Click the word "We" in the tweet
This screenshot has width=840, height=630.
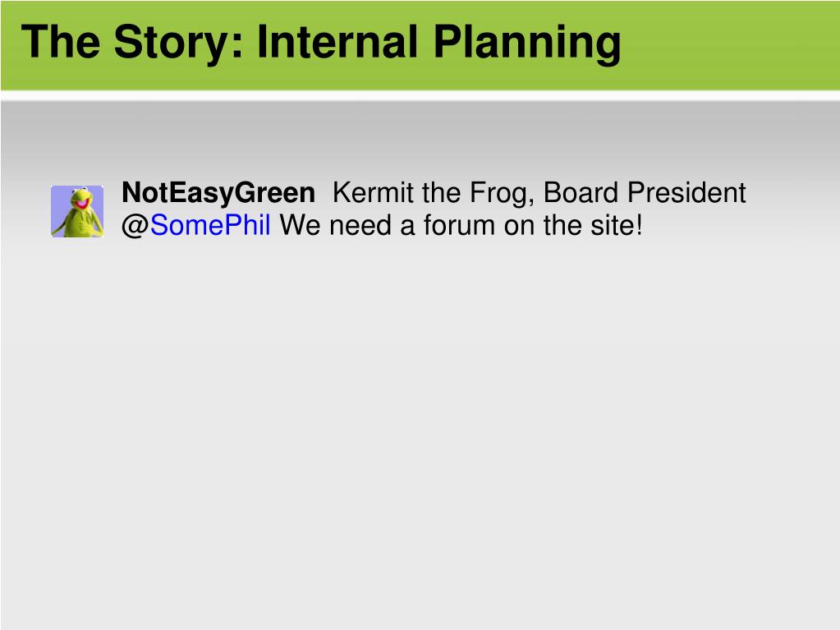click(x=300, y=225)
